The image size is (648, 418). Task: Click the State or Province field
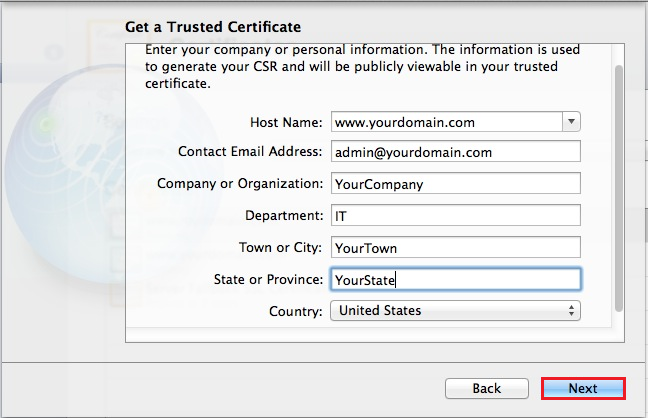(x=455, y=280)
